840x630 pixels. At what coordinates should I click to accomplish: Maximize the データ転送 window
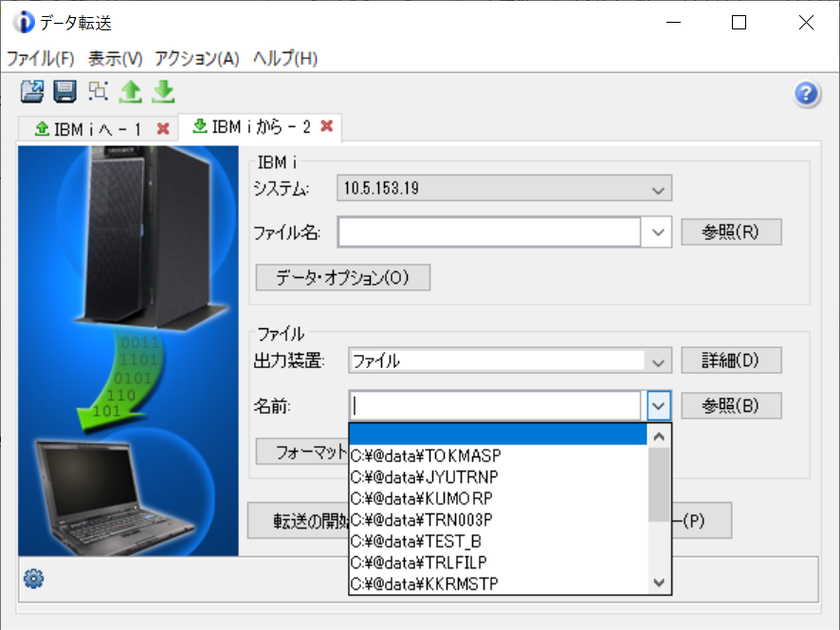pyautogui.click(x=739, y=23)
